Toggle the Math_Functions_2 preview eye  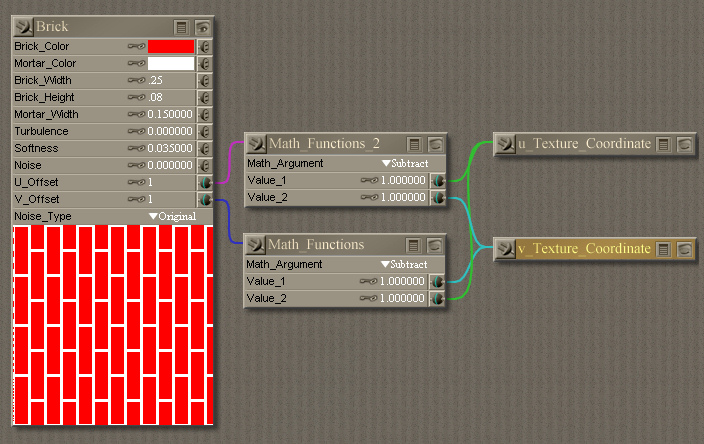435,145
